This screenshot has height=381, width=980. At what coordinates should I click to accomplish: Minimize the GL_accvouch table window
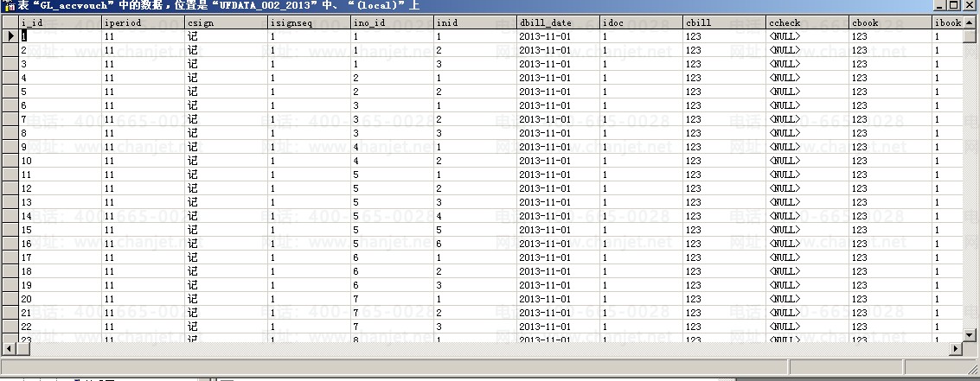(940, 5)
